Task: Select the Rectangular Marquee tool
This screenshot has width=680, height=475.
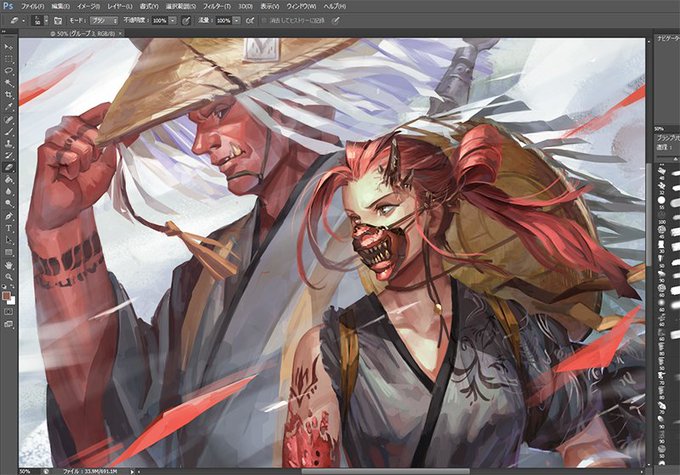Action: point(8,59)
